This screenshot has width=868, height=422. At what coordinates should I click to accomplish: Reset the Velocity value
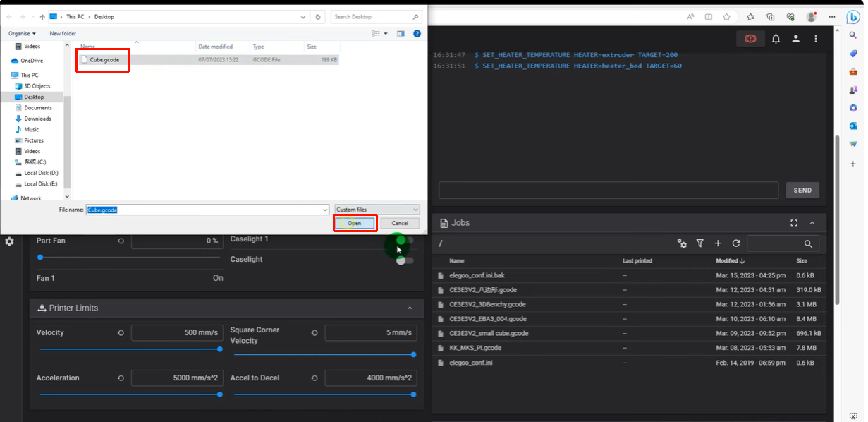[x=121, y=332]
